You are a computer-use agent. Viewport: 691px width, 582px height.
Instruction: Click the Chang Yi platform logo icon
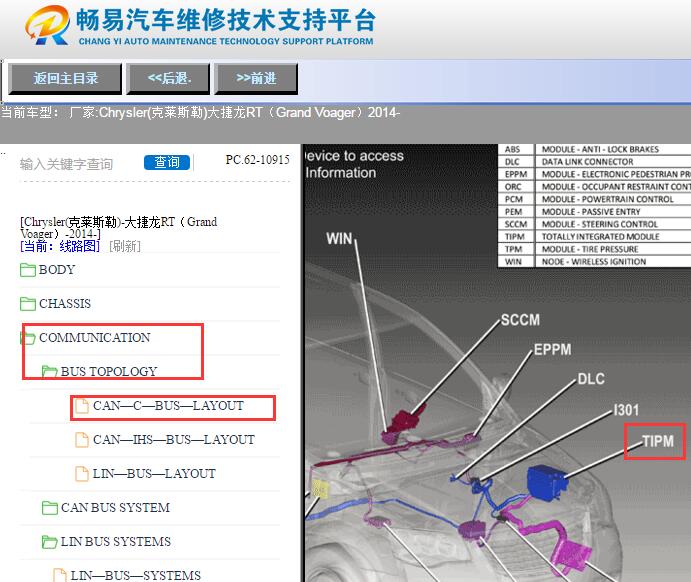coord(48,28)
